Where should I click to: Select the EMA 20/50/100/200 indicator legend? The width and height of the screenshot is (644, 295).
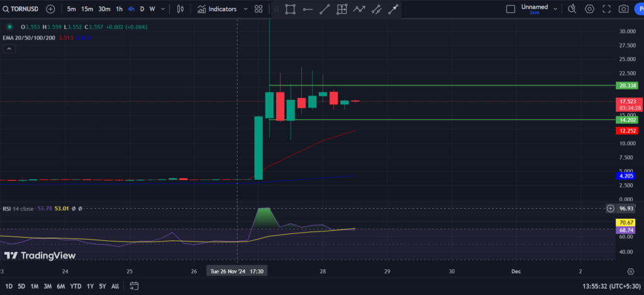29,38
